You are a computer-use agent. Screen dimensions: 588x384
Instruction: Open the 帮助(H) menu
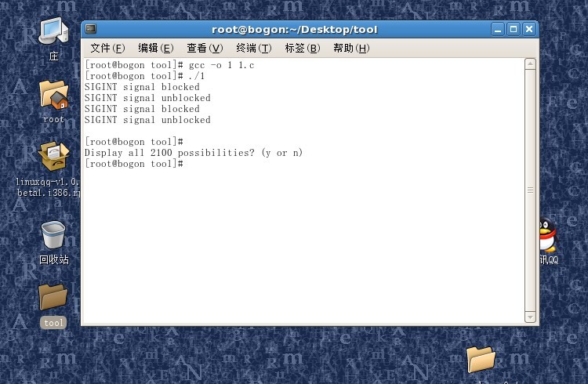click(351, 48)
